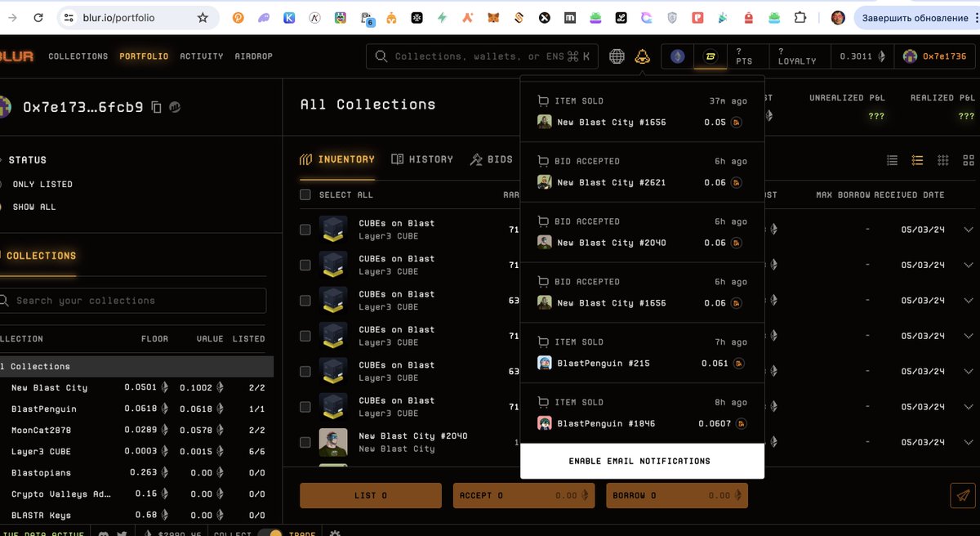
Task: Open the language globe selector in top bar
Action: [x=617, y=56]
